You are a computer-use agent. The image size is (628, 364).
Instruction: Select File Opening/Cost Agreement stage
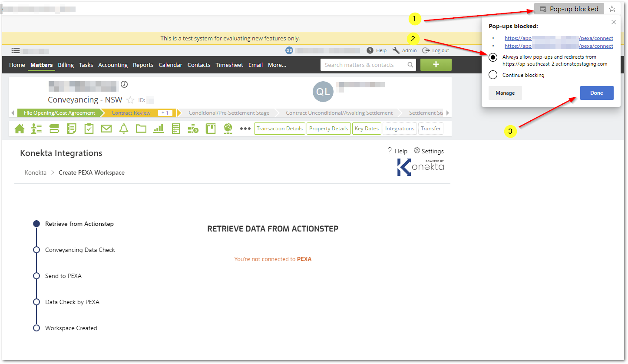(59, 113)
